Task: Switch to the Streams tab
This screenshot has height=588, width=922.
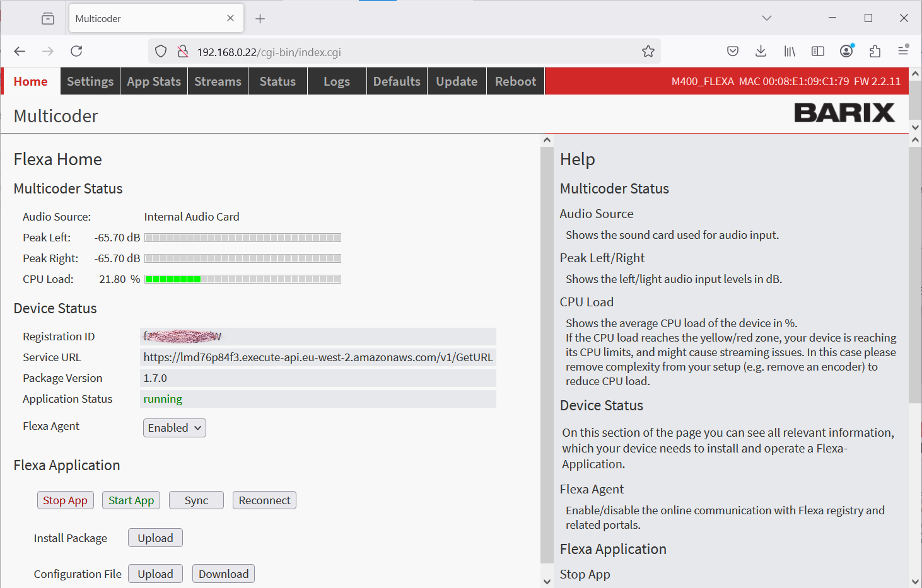Action: (218, 81)
